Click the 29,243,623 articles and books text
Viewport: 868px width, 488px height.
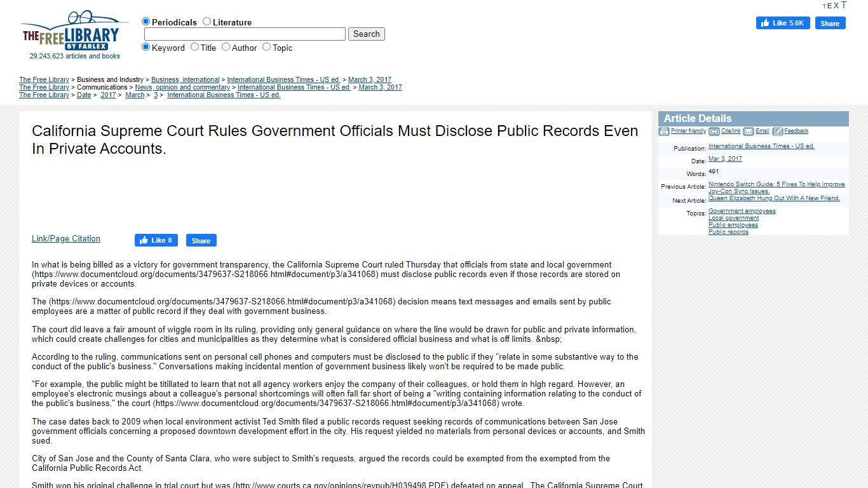(74, 56)
